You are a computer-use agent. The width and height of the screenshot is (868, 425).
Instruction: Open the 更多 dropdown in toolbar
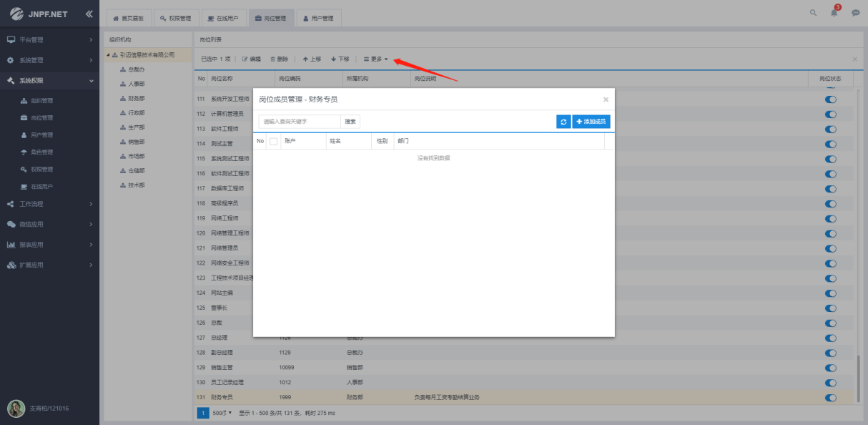coord(376,59)
